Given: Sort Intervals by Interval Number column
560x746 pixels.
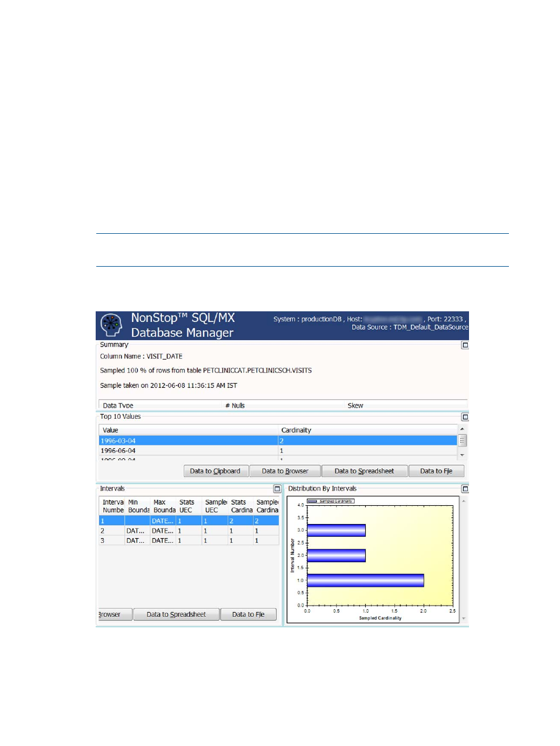Looking at the screenshot, I should 113,506.
